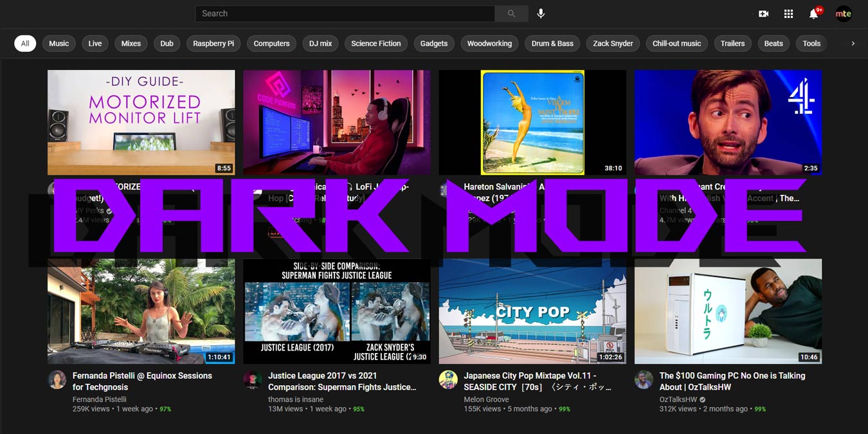Open the mte profile avatar menu

click(x=843, y=14)
